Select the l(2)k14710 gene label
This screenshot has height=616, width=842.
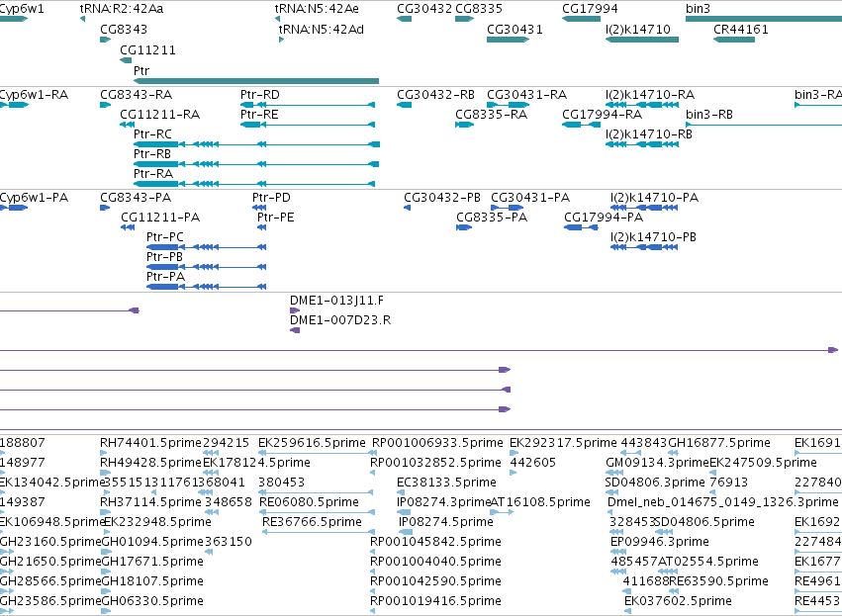638,29
